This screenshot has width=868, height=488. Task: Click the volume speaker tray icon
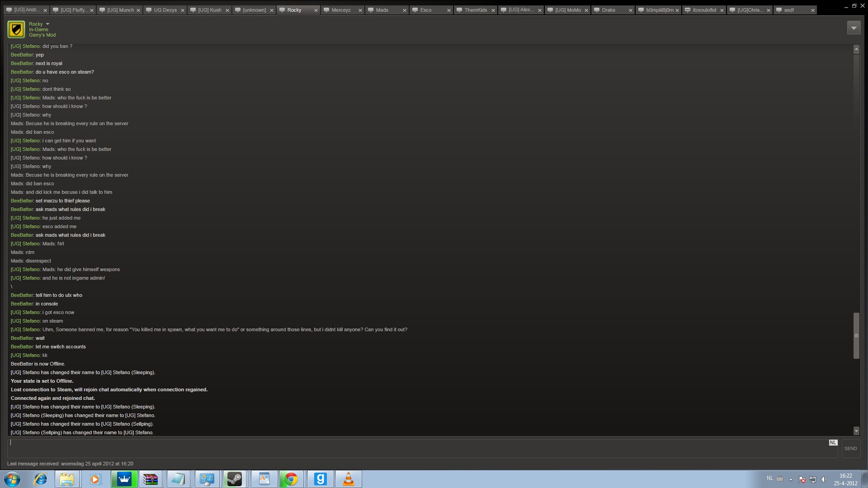823,479
